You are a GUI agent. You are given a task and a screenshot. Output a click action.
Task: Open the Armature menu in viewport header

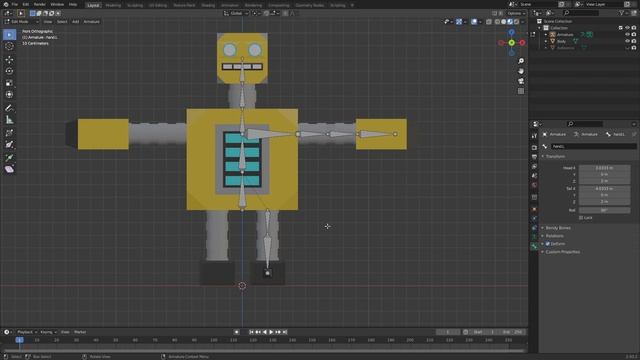point(91,22)
